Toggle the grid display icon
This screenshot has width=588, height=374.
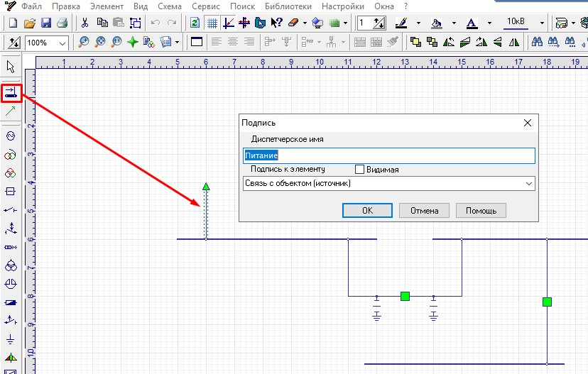coord(212,23)
